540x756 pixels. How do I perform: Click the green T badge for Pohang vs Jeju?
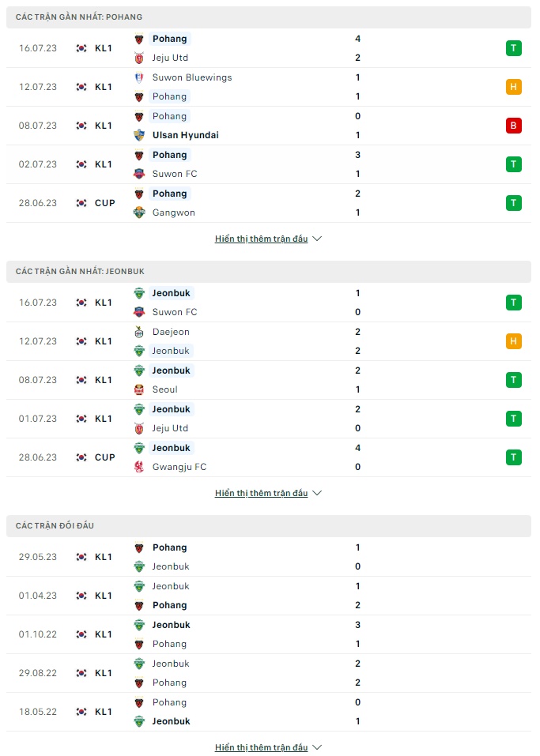[514, 48]
